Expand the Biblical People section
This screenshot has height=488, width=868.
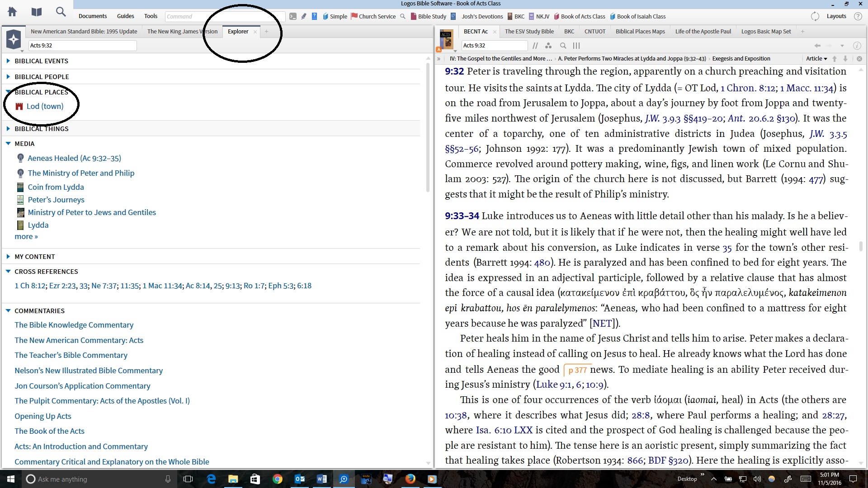[x=8, y=76]
